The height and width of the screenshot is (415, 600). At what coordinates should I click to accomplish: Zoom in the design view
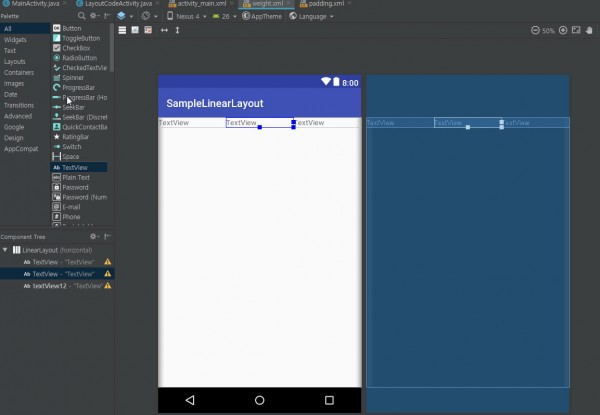(563, 30)
